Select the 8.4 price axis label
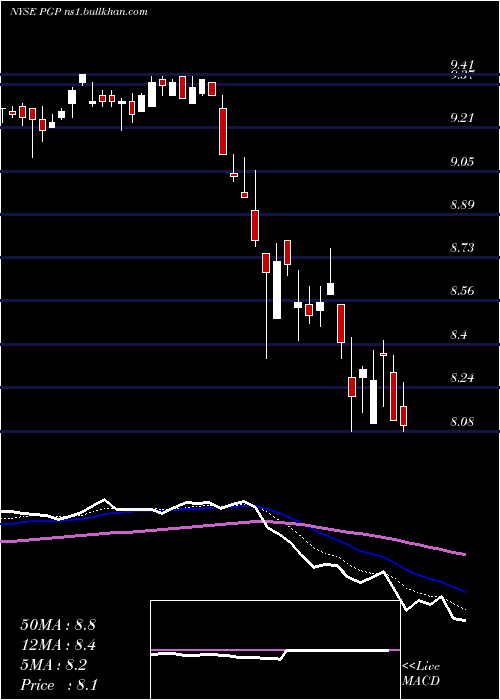Image resolution: width=500 pixels, height=700 pixels. pos(459,335)
